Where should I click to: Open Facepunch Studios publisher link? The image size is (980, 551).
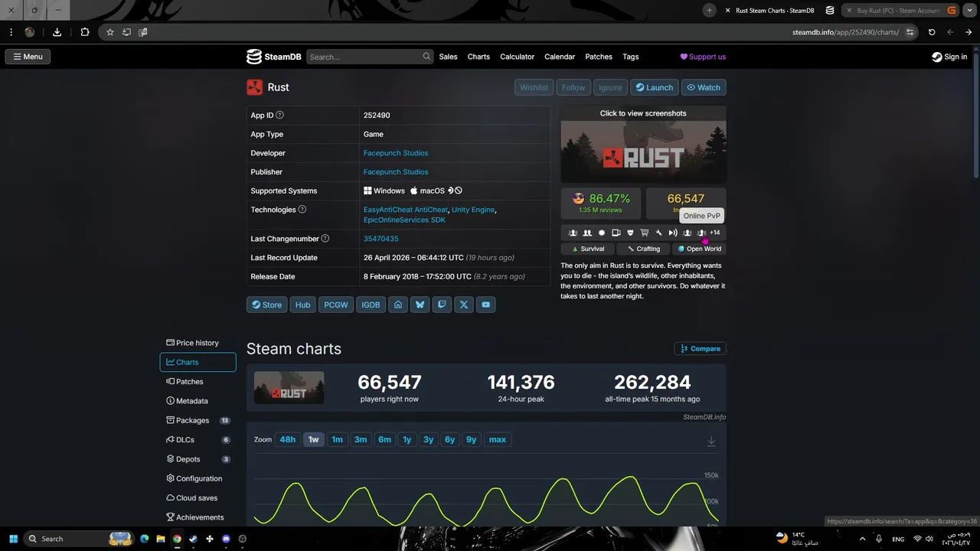tap(396, 172)
